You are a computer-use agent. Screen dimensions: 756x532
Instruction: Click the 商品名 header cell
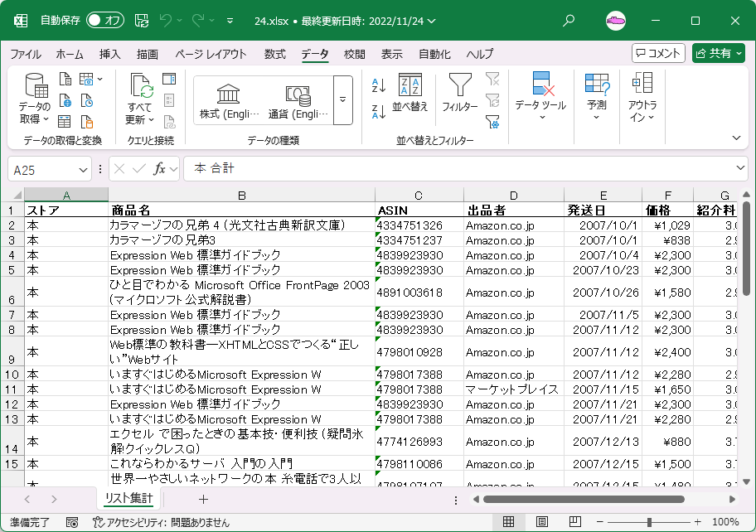click(241, 210)
